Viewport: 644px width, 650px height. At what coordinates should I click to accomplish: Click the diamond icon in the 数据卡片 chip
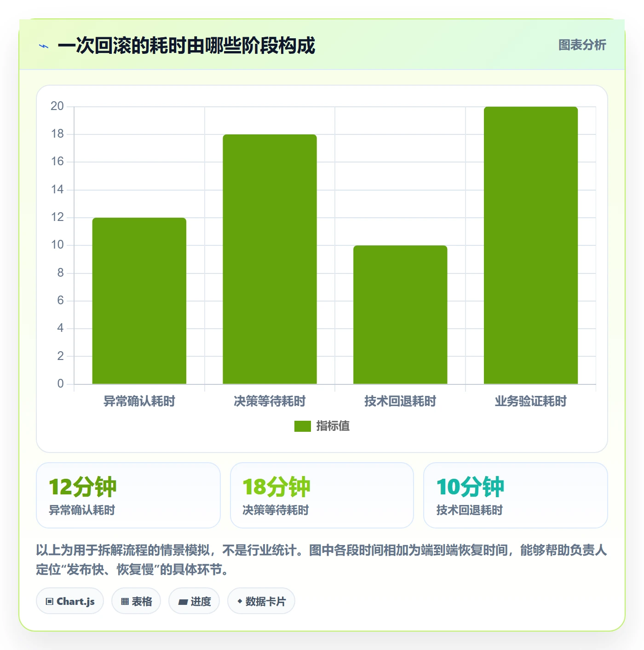pos(240,601)
